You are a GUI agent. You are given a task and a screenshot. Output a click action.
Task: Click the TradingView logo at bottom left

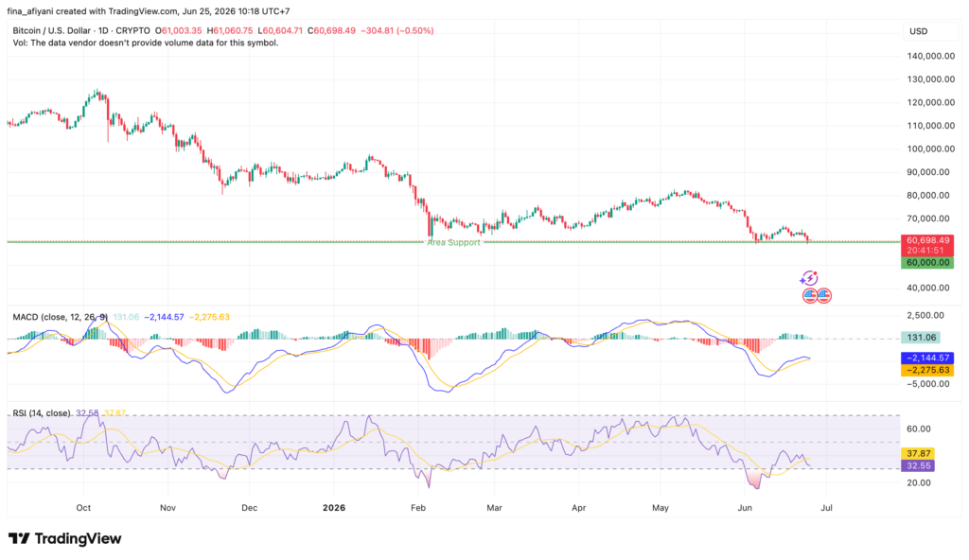(65, 538)
